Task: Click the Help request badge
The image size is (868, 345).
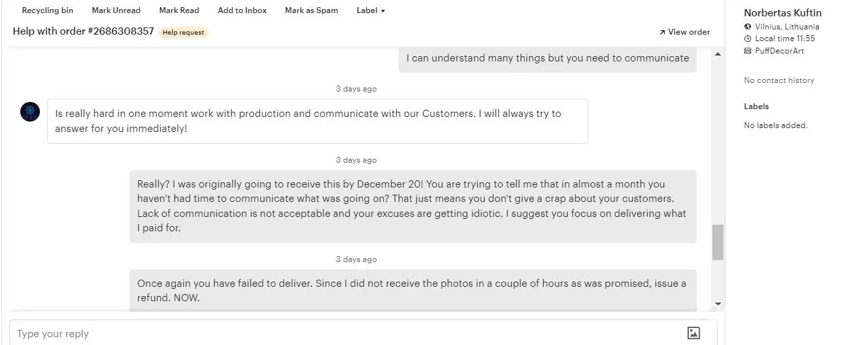Action: click(x=183, y=33)
